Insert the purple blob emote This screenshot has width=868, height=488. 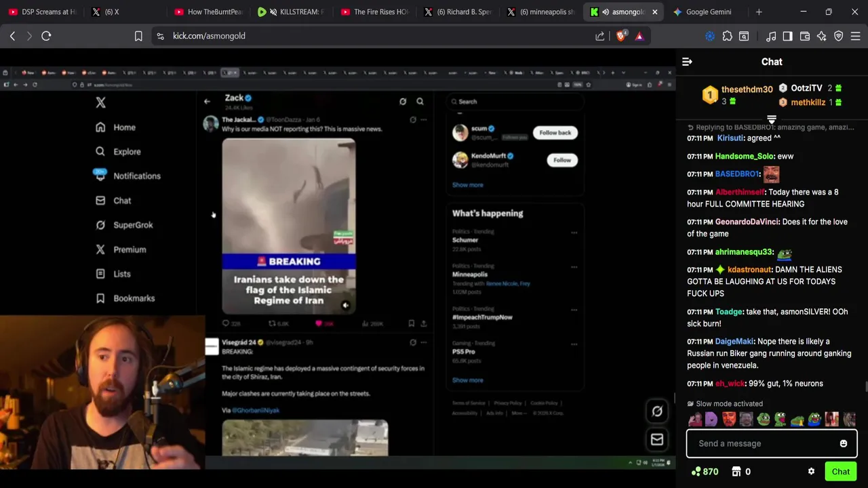pyautogui.click(x=711, y=420)
